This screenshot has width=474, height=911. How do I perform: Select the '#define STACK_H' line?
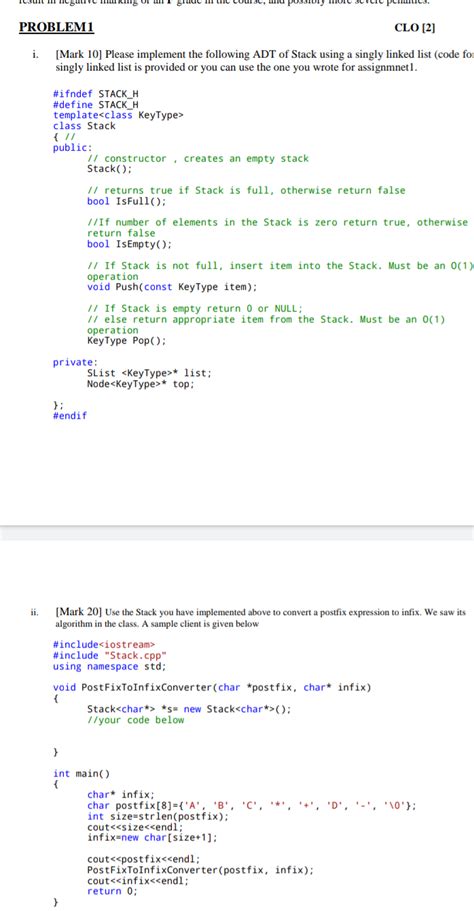(x=96, y=105)
